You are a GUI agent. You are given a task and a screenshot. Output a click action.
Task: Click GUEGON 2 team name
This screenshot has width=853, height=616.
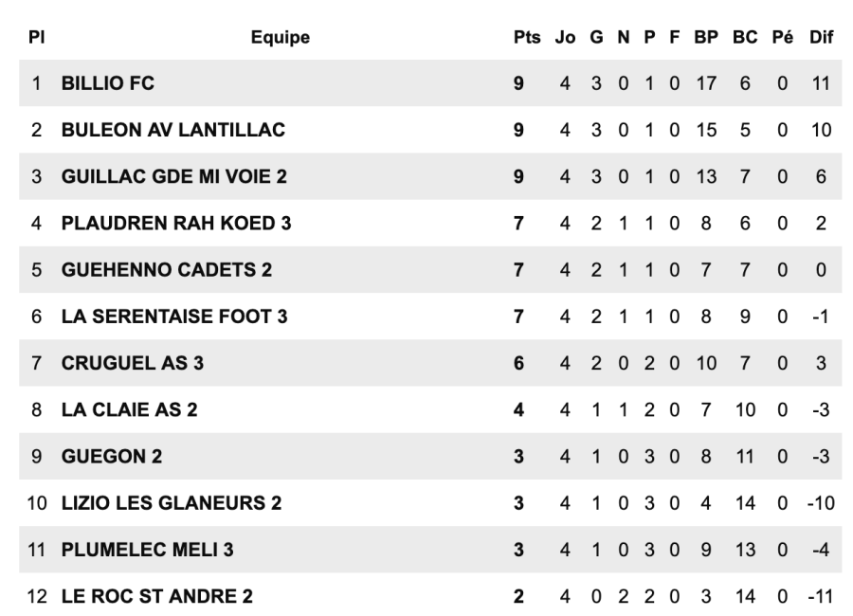click(111, 456)
